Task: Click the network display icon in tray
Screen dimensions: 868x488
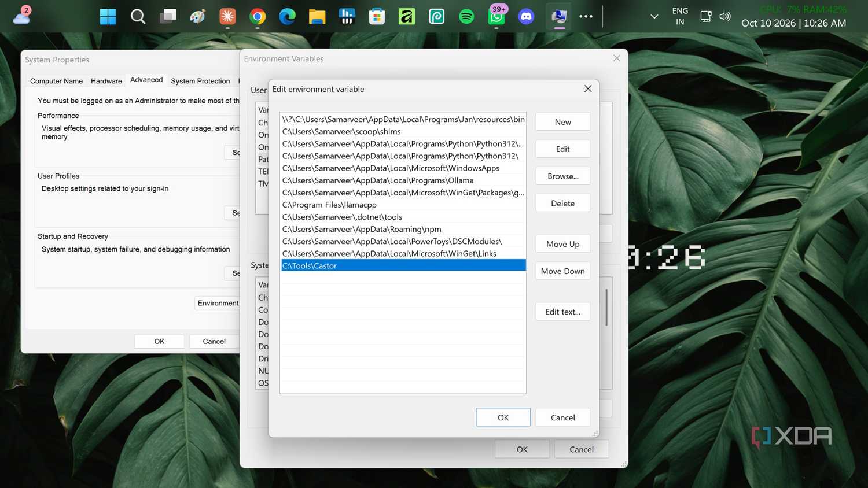Action: coord(706,16)
